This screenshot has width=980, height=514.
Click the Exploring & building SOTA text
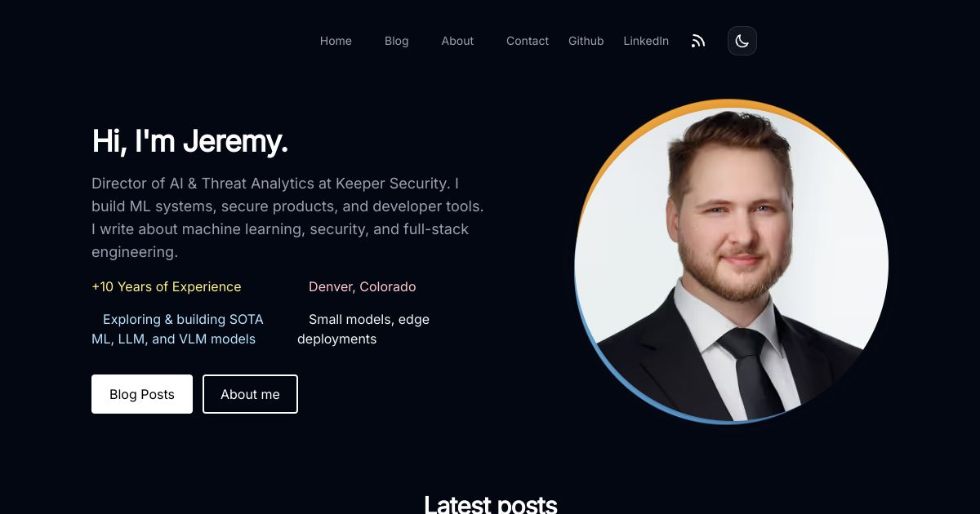click(x=183, y=319)
